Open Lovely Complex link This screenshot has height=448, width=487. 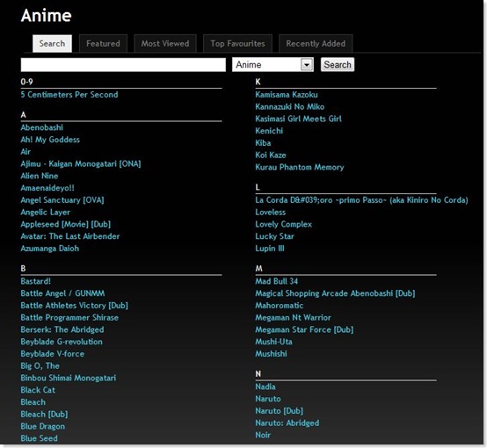click(284, 225)
